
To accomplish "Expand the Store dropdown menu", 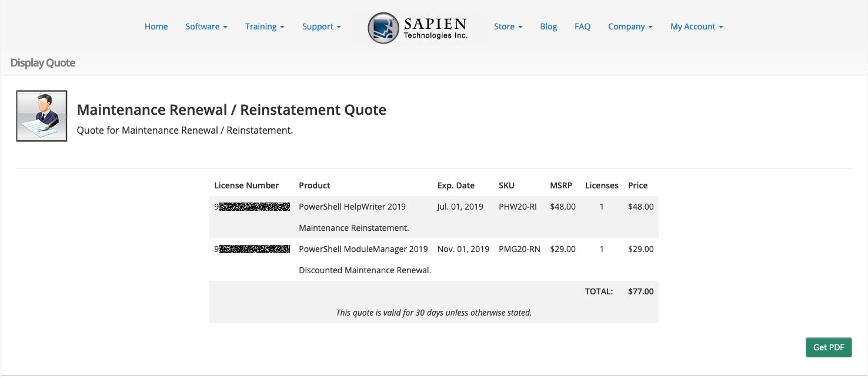I will [508, 26].
